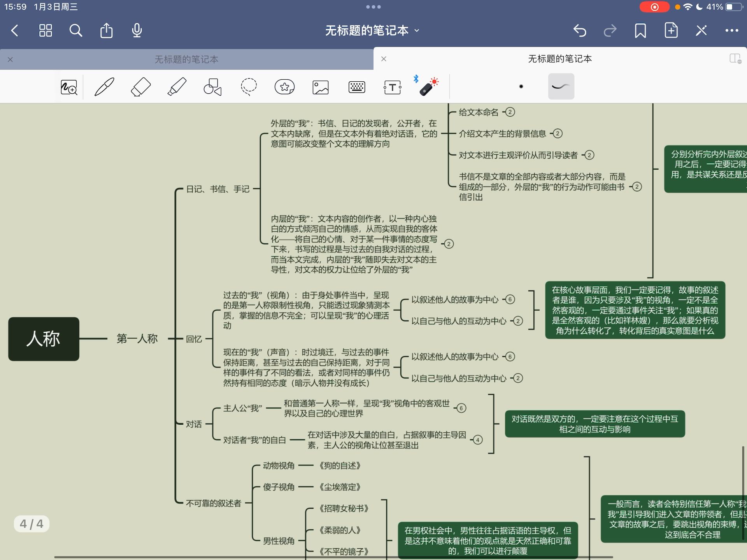This screenshot has width=747, height=560.
Task: Choose the trail laser pointer style
Action: [561, 86]
